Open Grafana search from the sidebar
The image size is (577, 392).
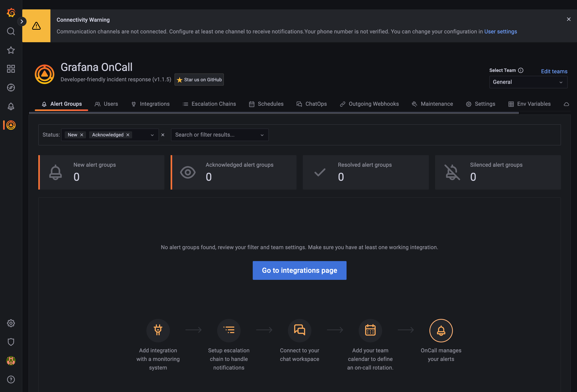pos(11,31)
